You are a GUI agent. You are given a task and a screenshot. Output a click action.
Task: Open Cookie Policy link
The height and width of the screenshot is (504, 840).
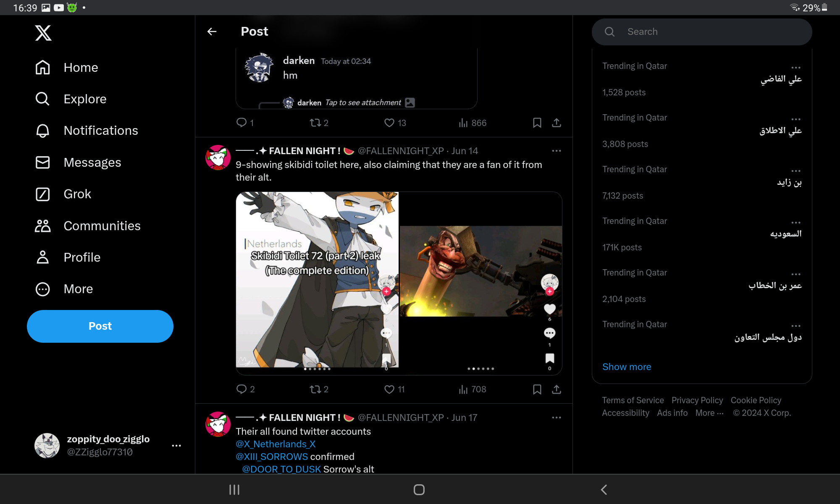point(756,400)
